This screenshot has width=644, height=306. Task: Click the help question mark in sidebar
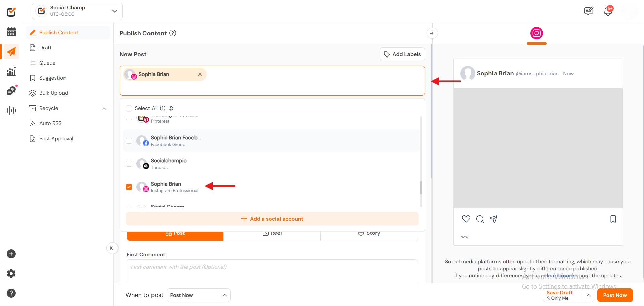click(11, 293)
